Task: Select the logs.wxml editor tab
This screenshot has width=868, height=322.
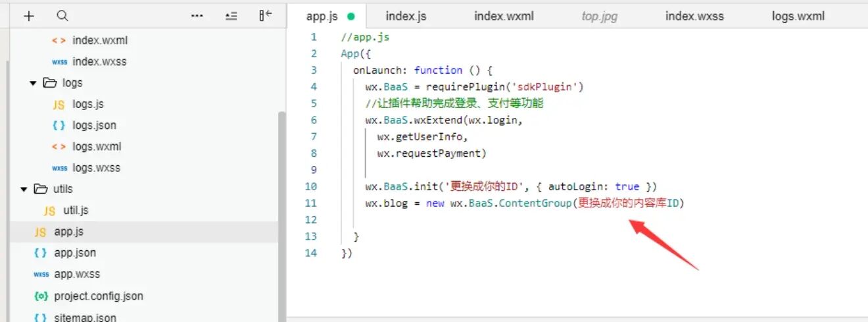Action: tap(798, 16)
